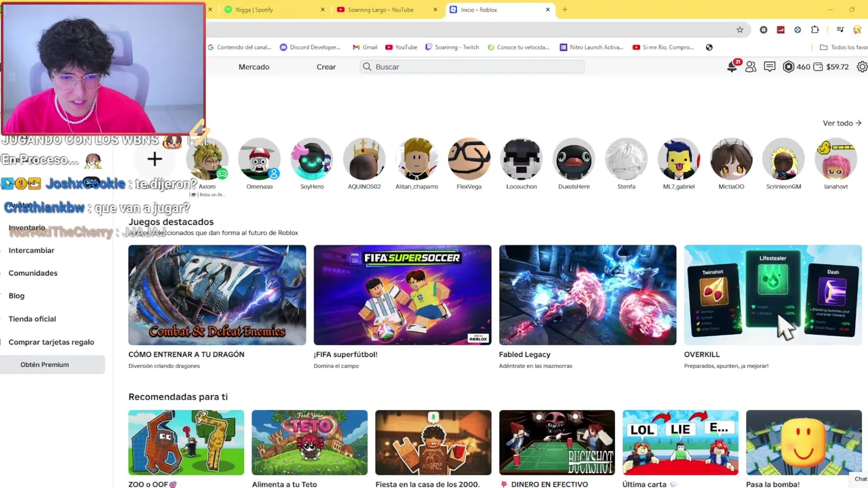Open the browser extensions puzzle icon

(815, 30)
